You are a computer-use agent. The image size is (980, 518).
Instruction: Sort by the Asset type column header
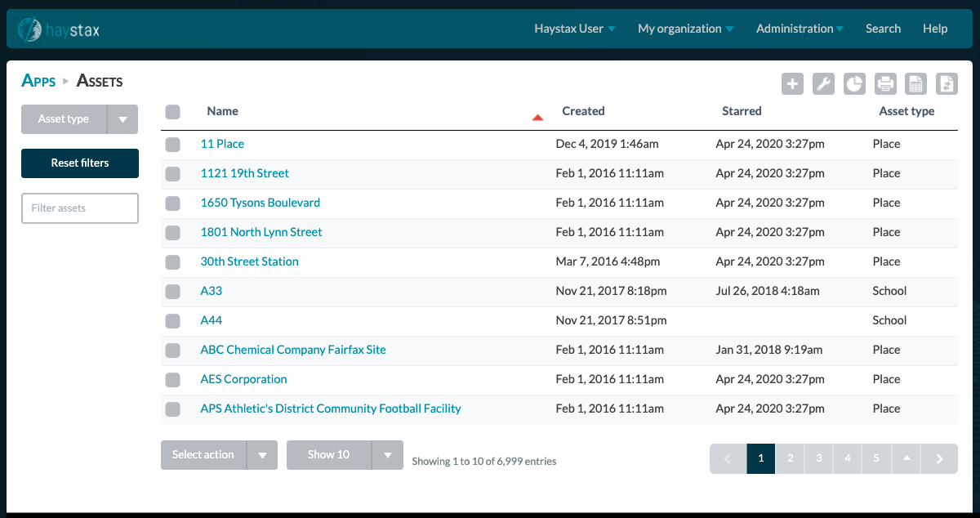point(906,111)
